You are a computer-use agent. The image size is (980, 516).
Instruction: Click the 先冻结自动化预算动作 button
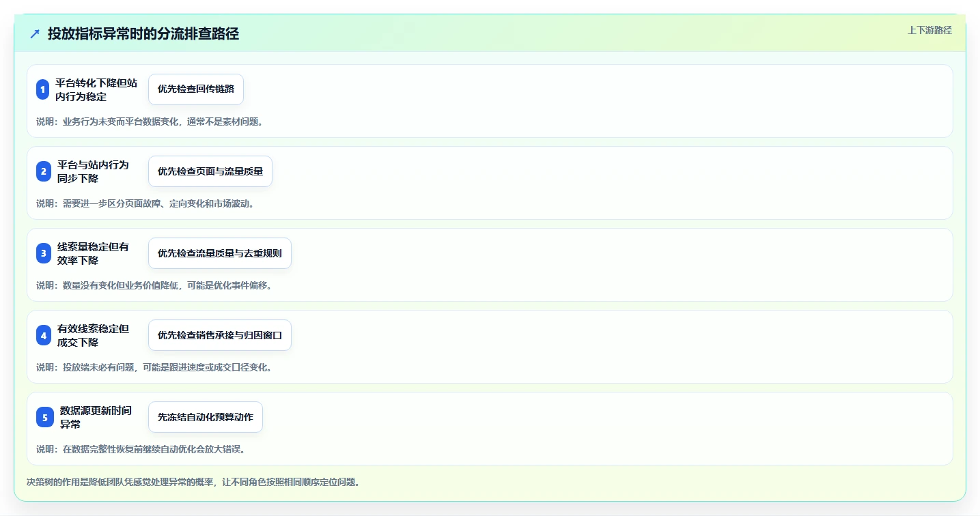[x=206, y=417]
